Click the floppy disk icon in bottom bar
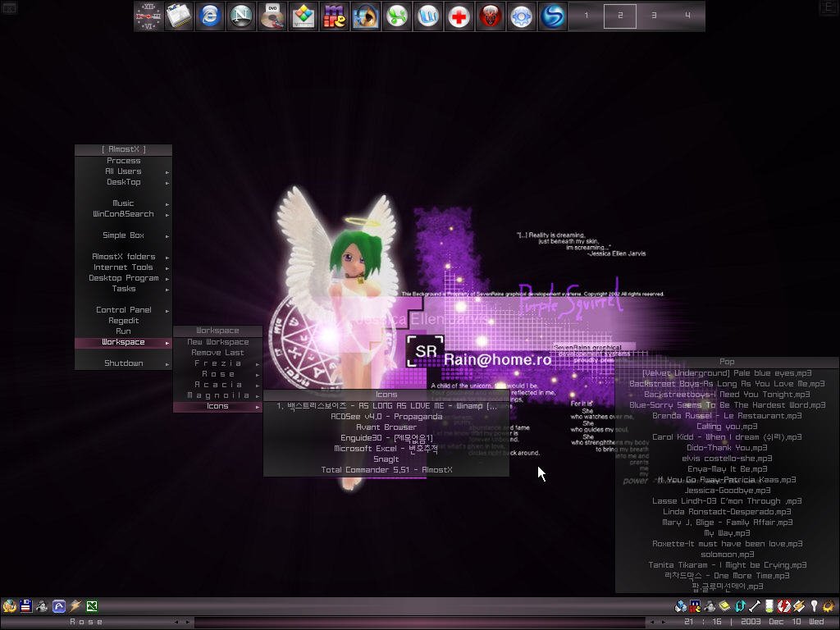This screenshot has width=840, height=630. coord(25,606)
